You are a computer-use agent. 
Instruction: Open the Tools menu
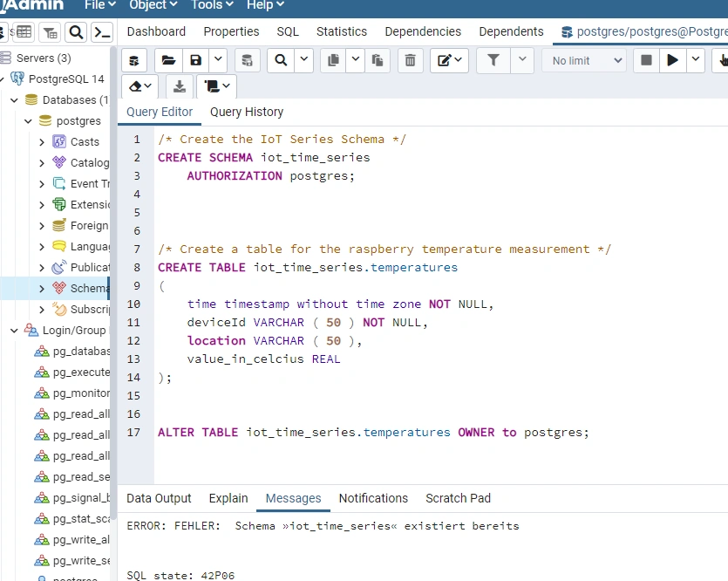[x=212, y=5]
